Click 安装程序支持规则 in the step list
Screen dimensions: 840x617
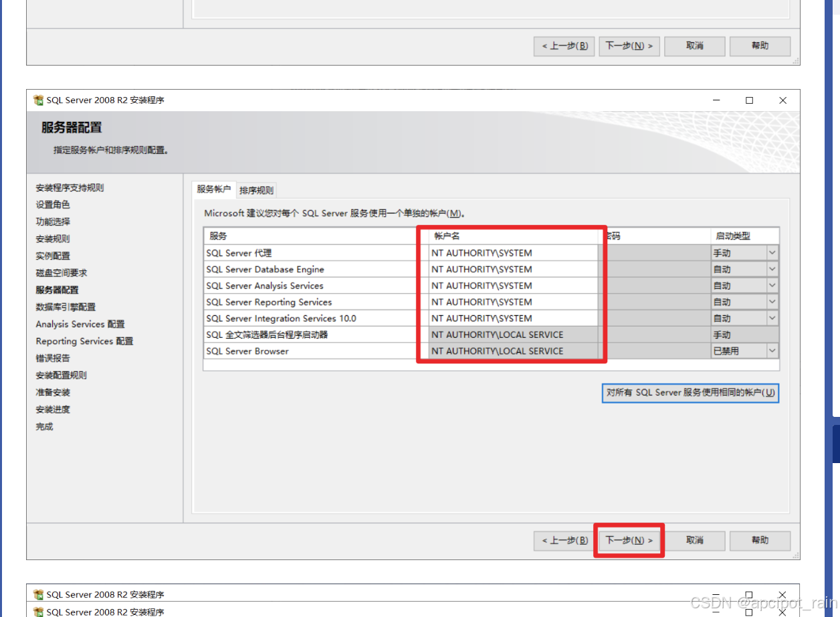[70, 187]
